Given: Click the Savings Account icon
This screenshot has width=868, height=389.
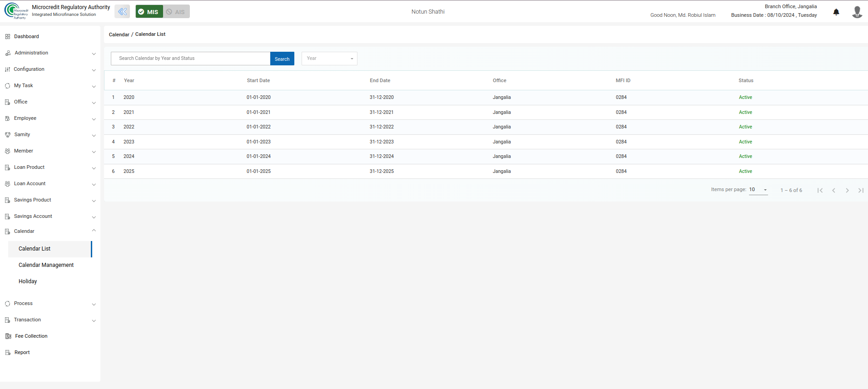Looking at the screenshot, I should (x=8, y=216).
